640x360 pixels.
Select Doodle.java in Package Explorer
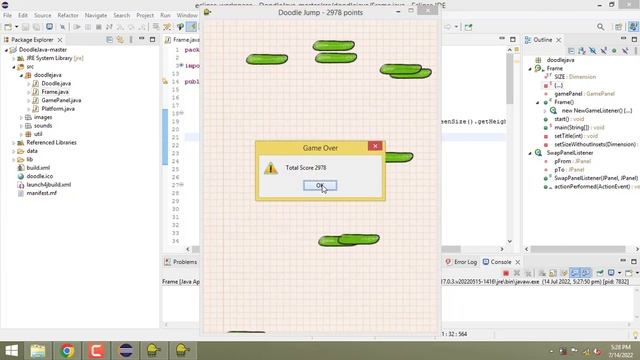56,83
